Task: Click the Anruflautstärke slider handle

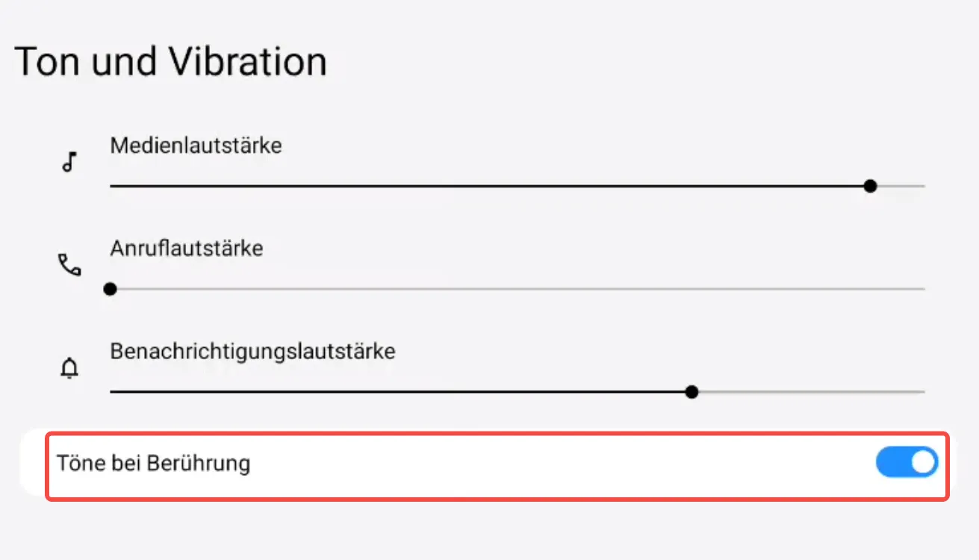Action: [111, 289]
